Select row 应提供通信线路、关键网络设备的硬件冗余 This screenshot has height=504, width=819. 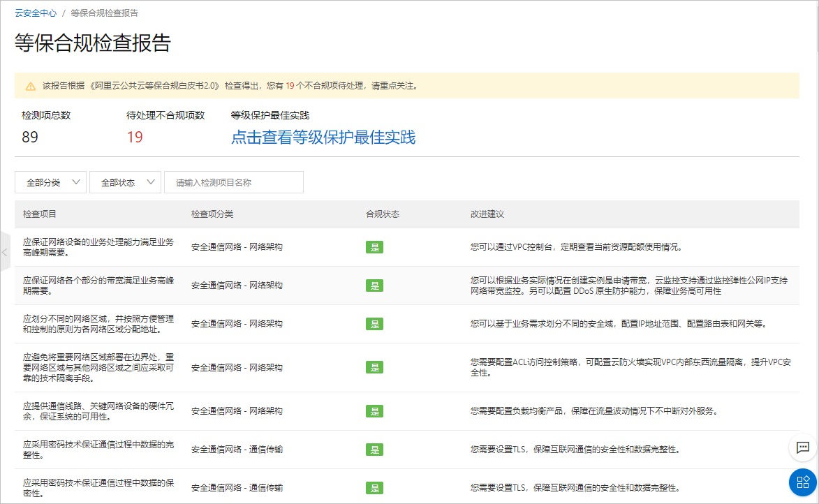[x=407, y=411]
